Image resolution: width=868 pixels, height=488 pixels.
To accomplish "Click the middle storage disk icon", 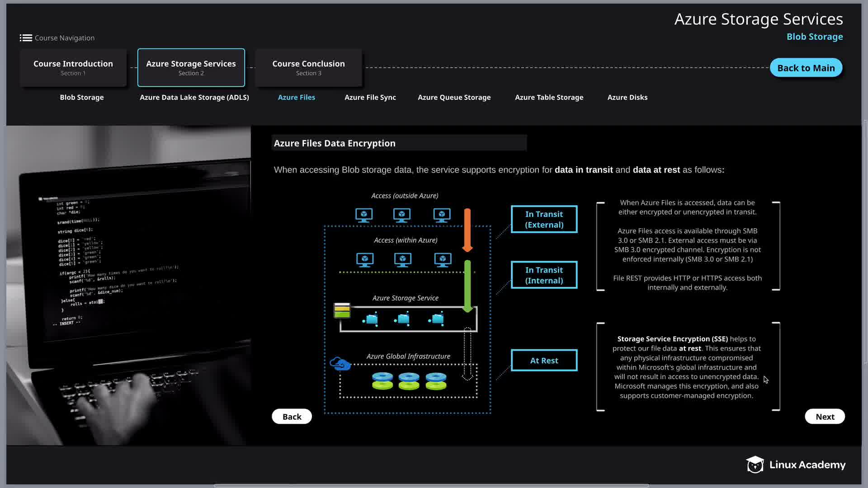I will (409, 381).
